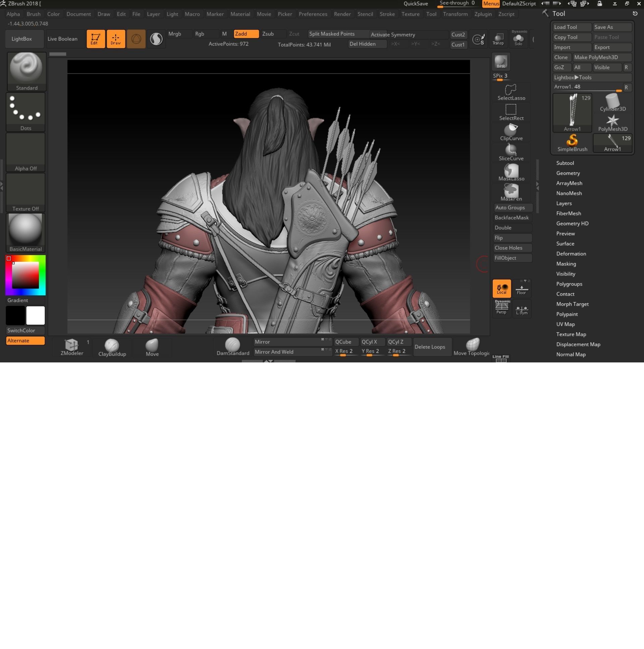
Task: Expand the Polygroups section
Action: [x=569, y=284]
